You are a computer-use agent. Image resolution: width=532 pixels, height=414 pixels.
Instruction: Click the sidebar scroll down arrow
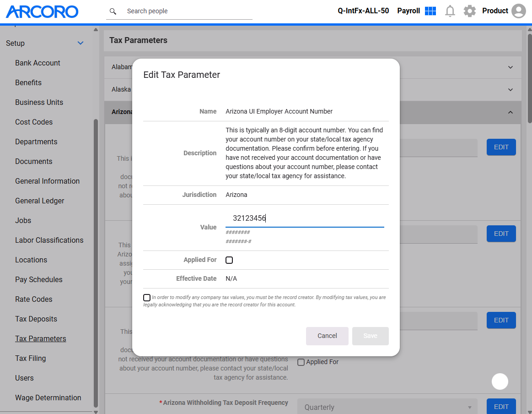click(96, 412)
